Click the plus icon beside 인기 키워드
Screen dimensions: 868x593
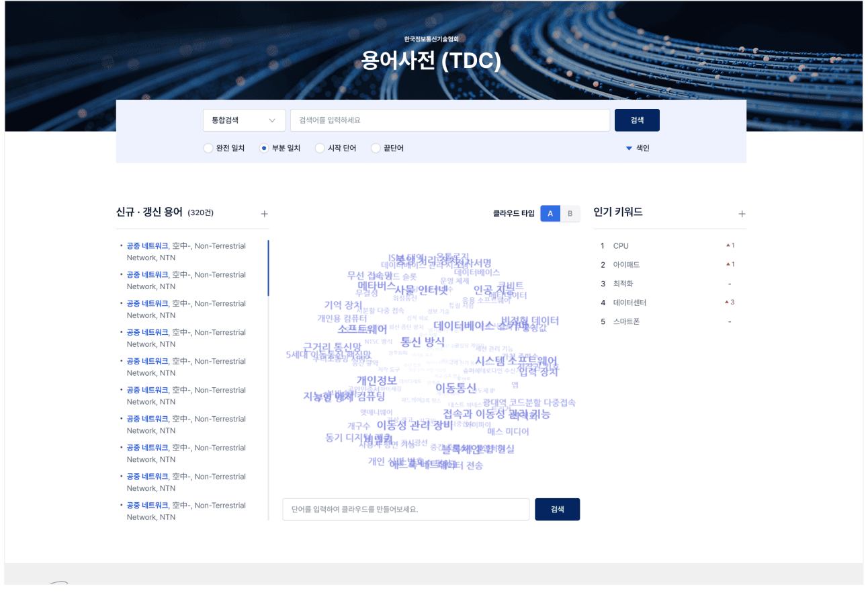click(742, 214)
